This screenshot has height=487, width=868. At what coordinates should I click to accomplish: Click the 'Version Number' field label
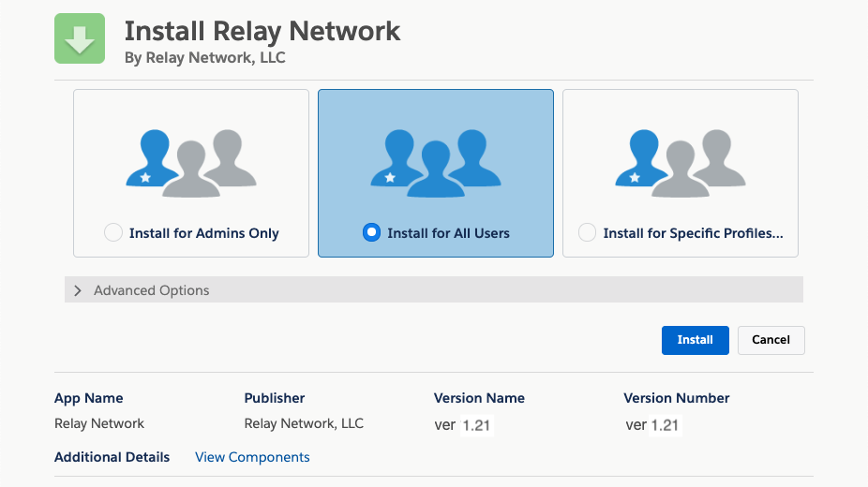[x=677, y=398]
